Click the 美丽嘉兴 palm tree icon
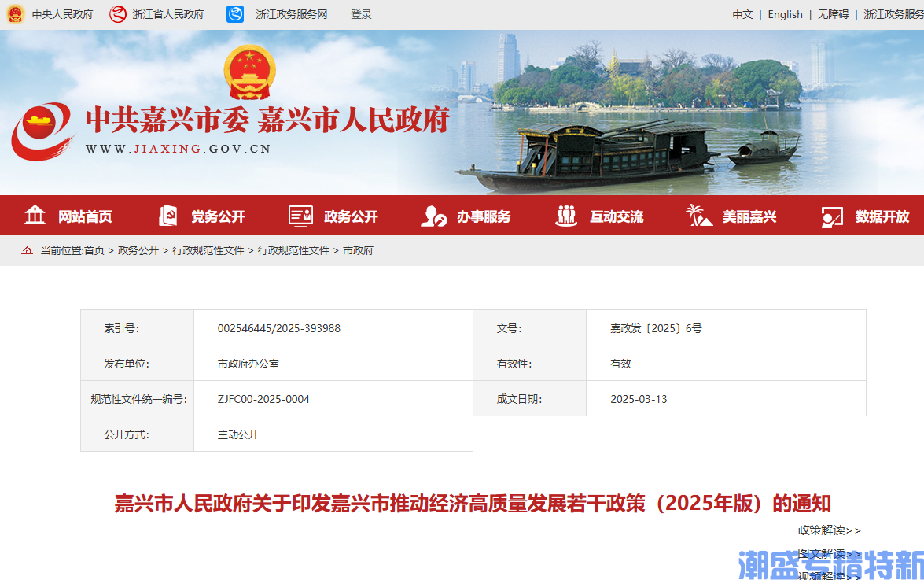The height and width of the screenshot is (580, 924). [x=699, y=215]
